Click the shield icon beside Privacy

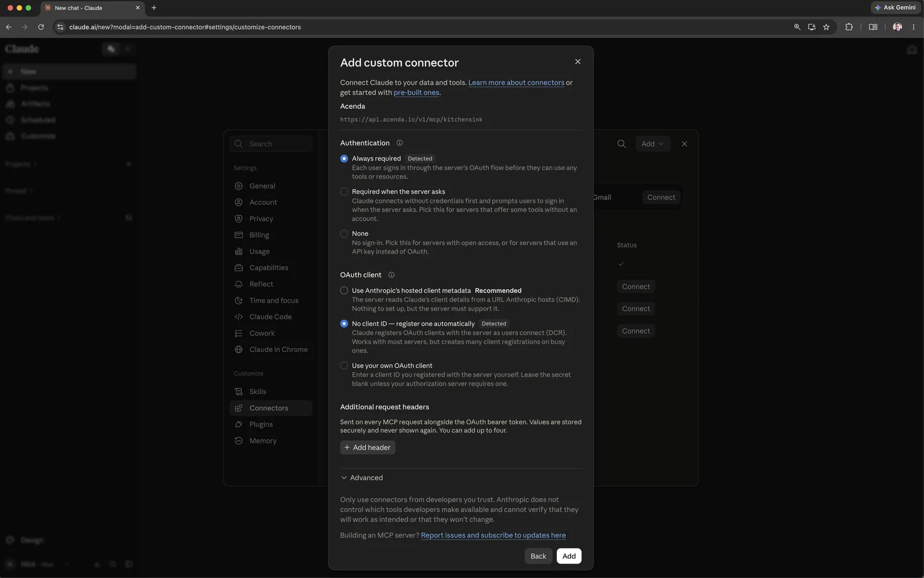tap(239, 218)
